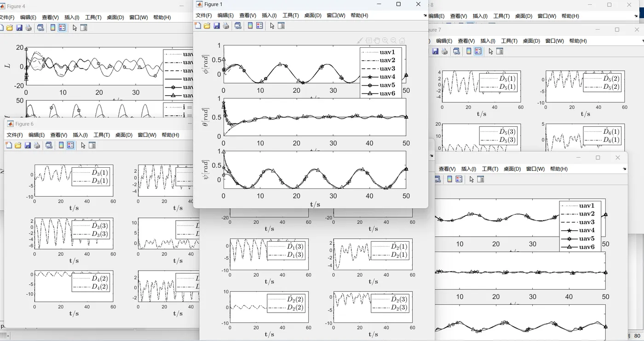Open 帮助(H) menu in Figure 4 window

[162, 17]
